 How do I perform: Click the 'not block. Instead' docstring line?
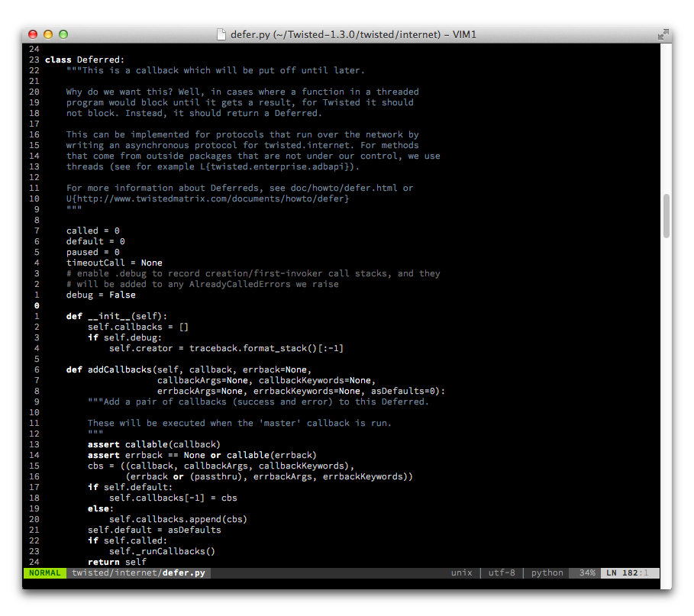[x=194, y=113]
